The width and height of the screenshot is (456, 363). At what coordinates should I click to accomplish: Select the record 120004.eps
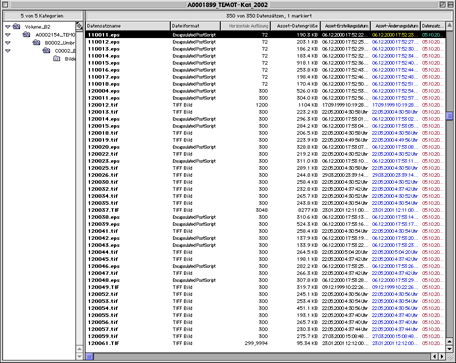coord(265,91)
